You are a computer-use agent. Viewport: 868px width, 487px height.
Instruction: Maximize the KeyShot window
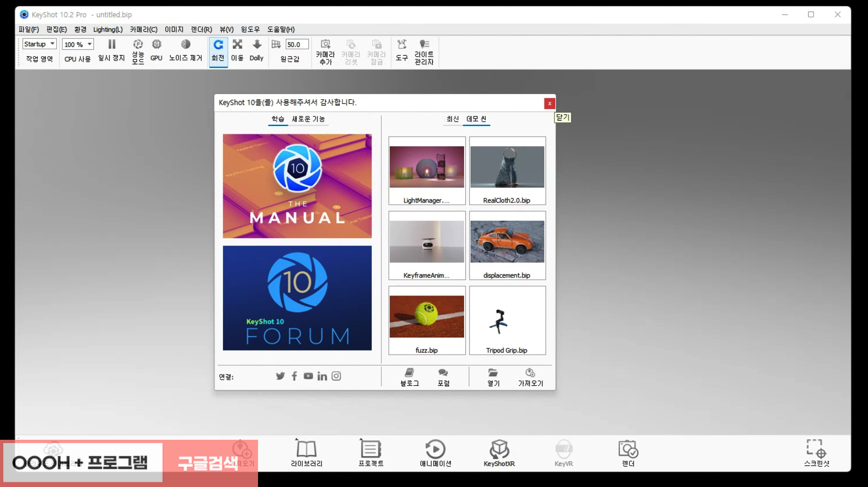811,15
